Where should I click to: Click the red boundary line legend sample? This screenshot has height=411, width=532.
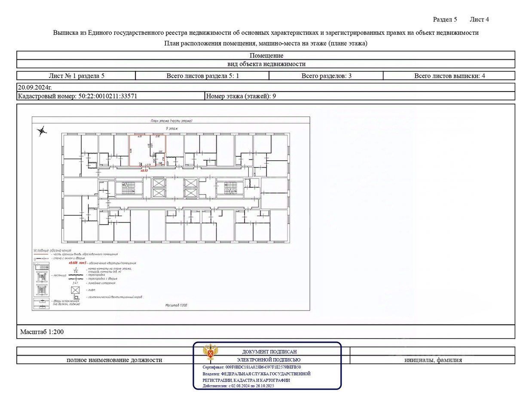(x=41, y=254)
